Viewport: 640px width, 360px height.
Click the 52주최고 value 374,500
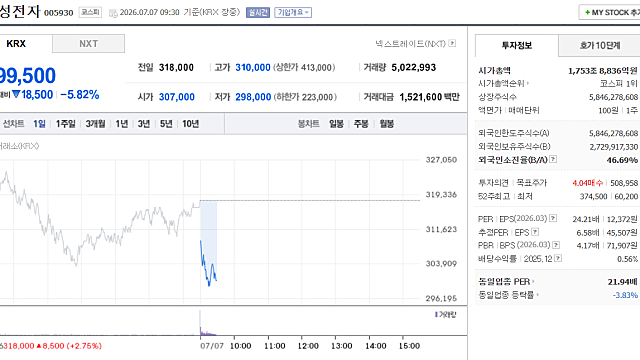point(593,197)
